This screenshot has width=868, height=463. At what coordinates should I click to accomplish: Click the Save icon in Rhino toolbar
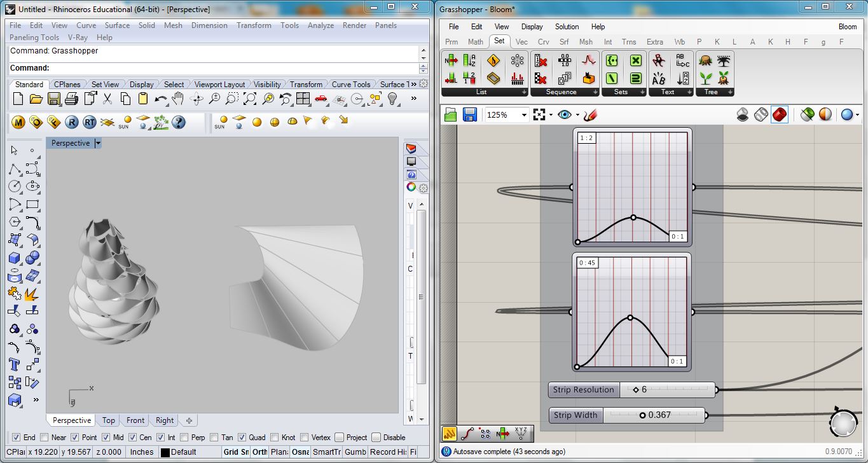pos(53,99)
